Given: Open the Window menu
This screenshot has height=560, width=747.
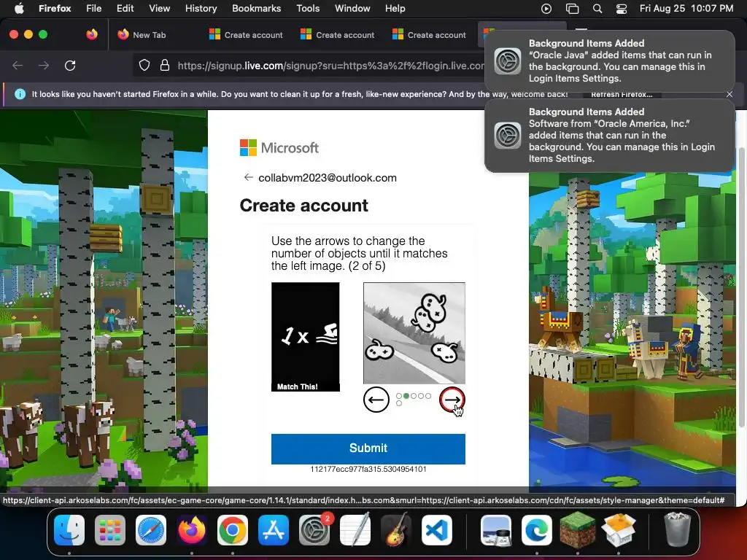Looking at the screenshot, I should pyautogui.click(x=352, y=9).
